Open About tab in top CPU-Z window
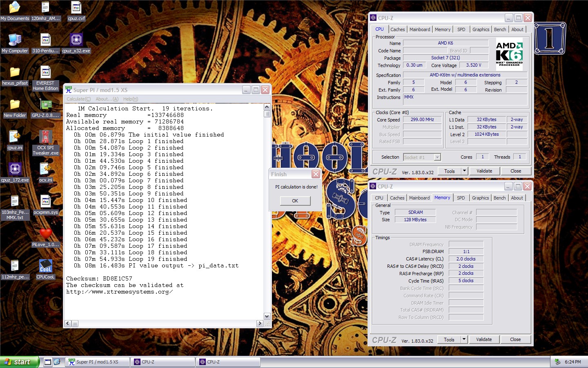The width and height of the screenshot is (588, 368). click(517, 29)
